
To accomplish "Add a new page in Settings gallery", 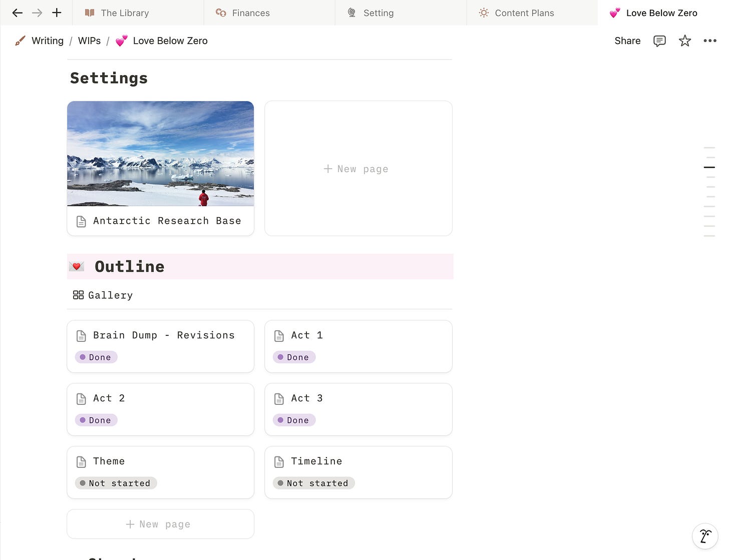I will pos(358,169).
